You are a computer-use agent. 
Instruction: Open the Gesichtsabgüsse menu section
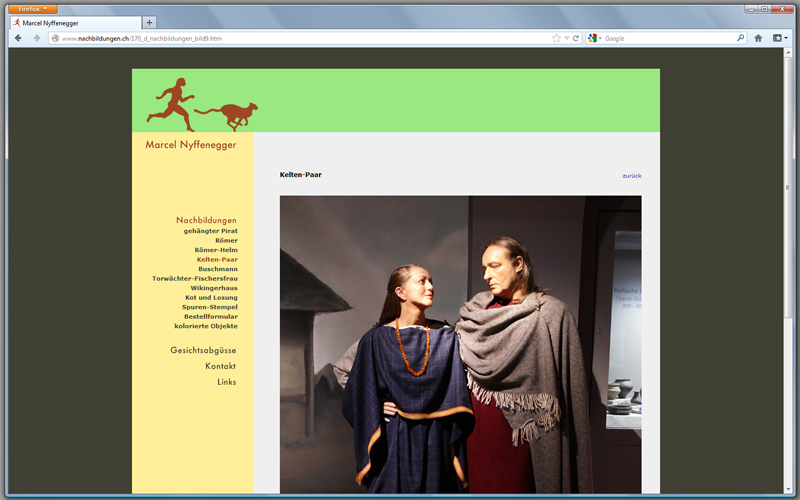[203, 350]
